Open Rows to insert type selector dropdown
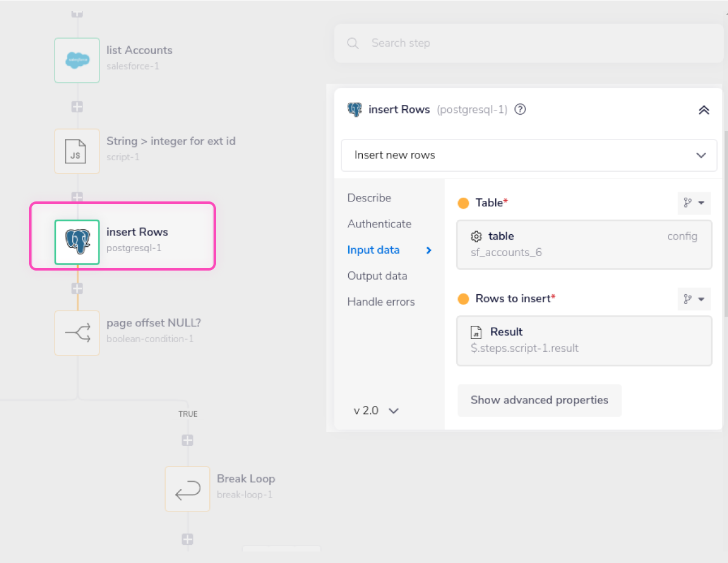This screenshot has width=728, height=563. (x=694, y=299)
